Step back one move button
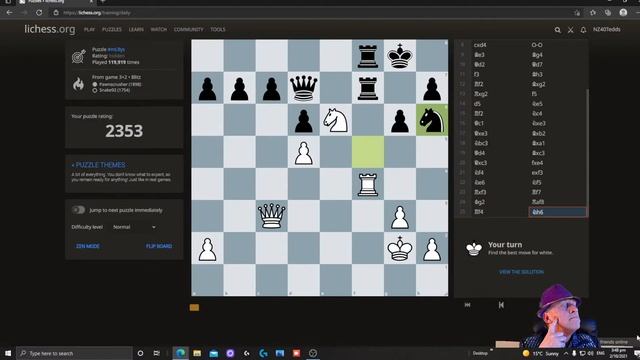This screenshot has height=360, width=640. [x=501, y=305]
